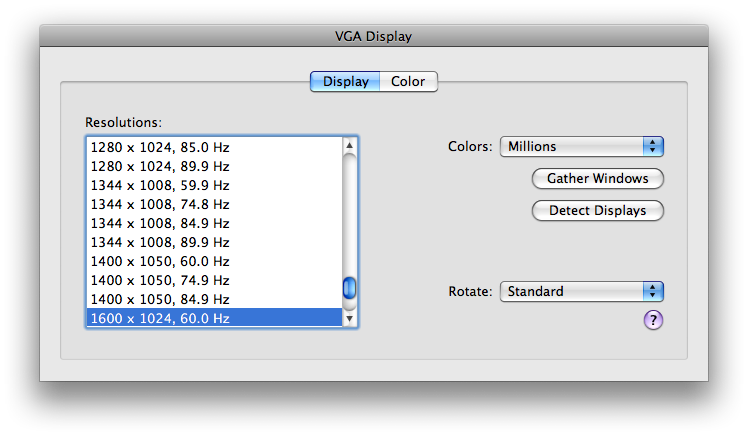748x436 pixels.
Task: Click the scroll up arrow in Resolutions list
Action: tap(349, 145)
